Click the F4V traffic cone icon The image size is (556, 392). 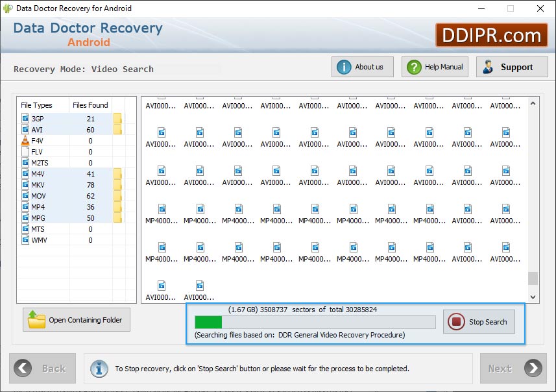click(25, 140)
